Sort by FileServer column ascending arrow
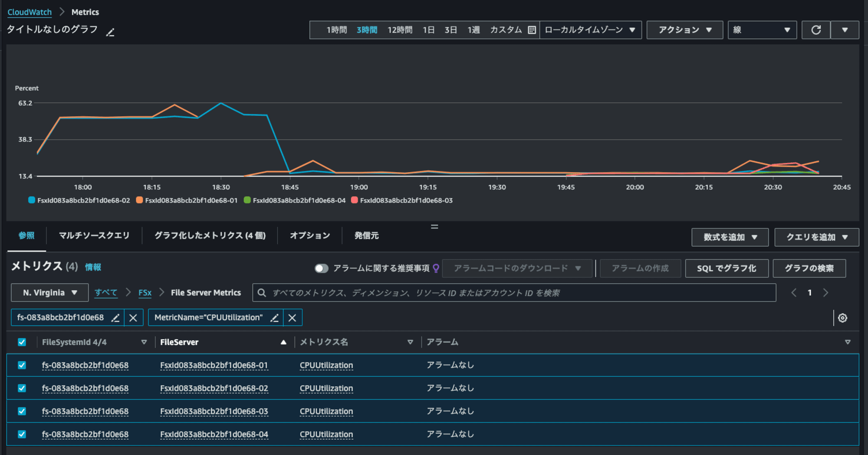868x455 pixels. click(x=283, y=342)
